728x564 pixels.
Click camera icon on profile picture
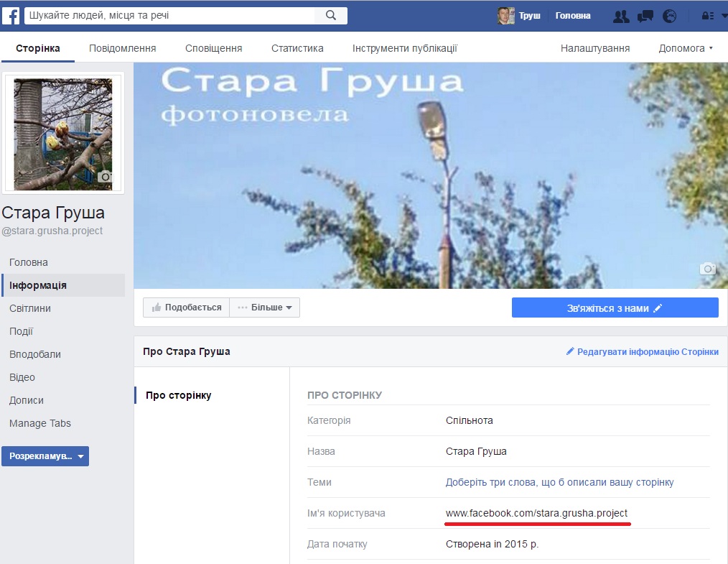coord(106,177)
